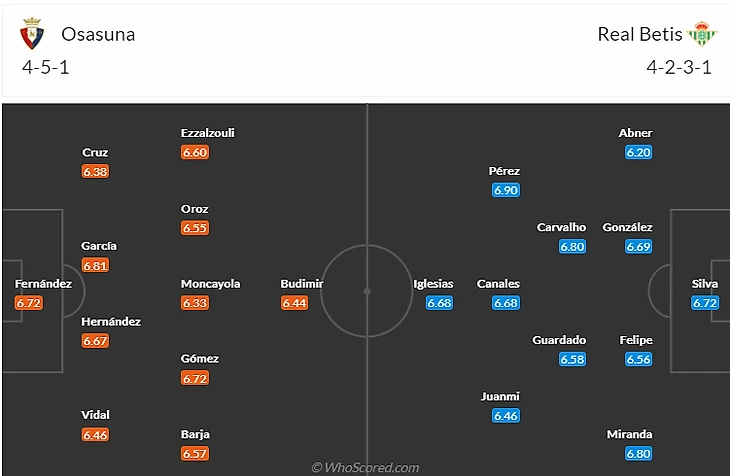Screen dimensions: 730x476
Task: Select Silva's 6.72 goalkeeper rating
Action: pos(705,303)
